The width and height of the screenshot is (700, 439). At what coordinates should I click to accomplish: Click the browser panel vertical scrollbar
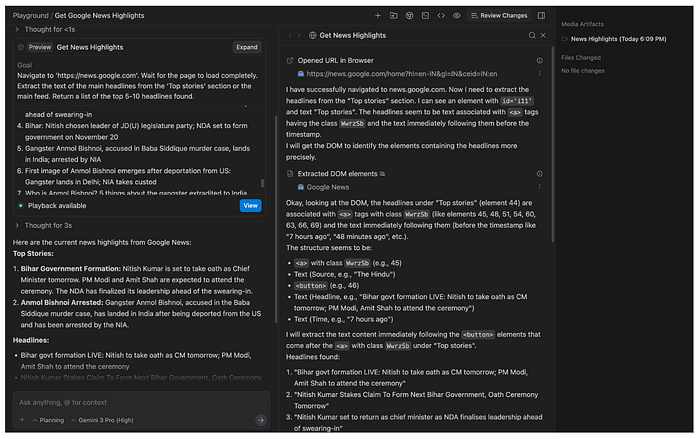tap(553, 145)
